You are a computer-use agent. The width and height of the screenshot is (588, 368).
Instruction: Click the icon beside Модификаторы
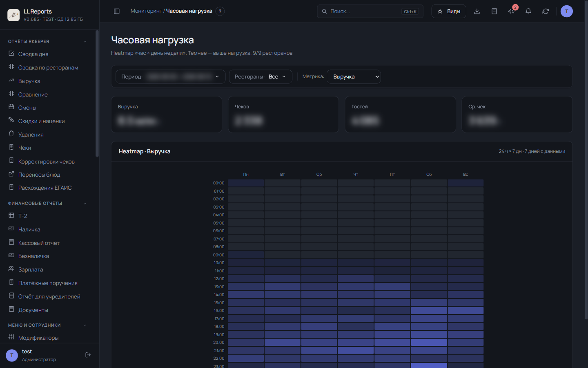point(11,337)
